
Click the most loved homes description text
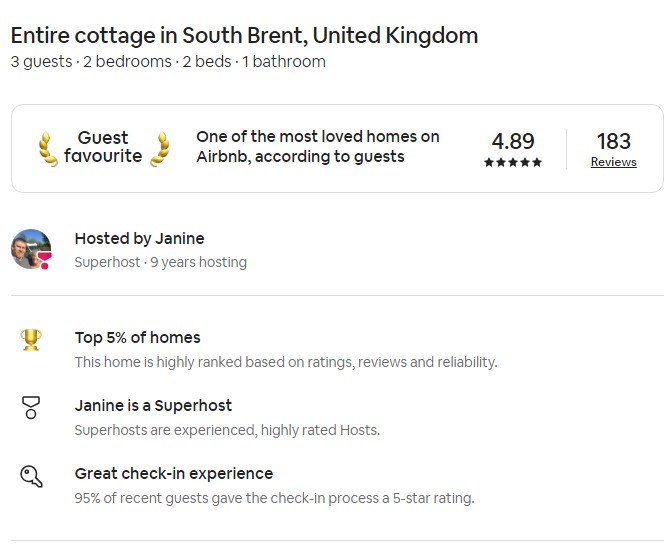coord(317,146)
